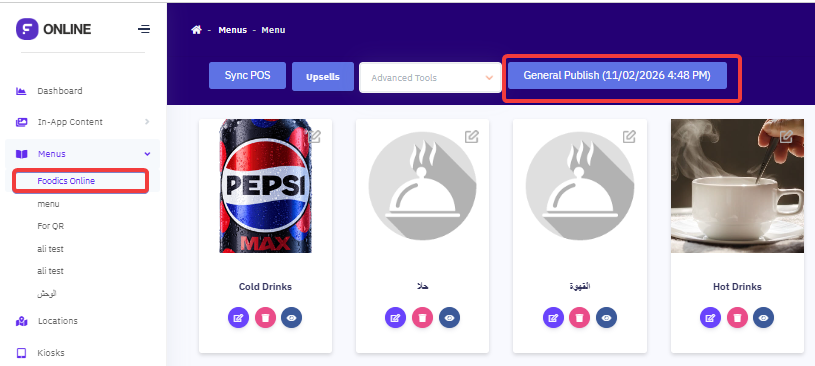Viewport: 815px width, 366px height.
Task: Delete the Hot Drinks category
Action: coord(737,318)
